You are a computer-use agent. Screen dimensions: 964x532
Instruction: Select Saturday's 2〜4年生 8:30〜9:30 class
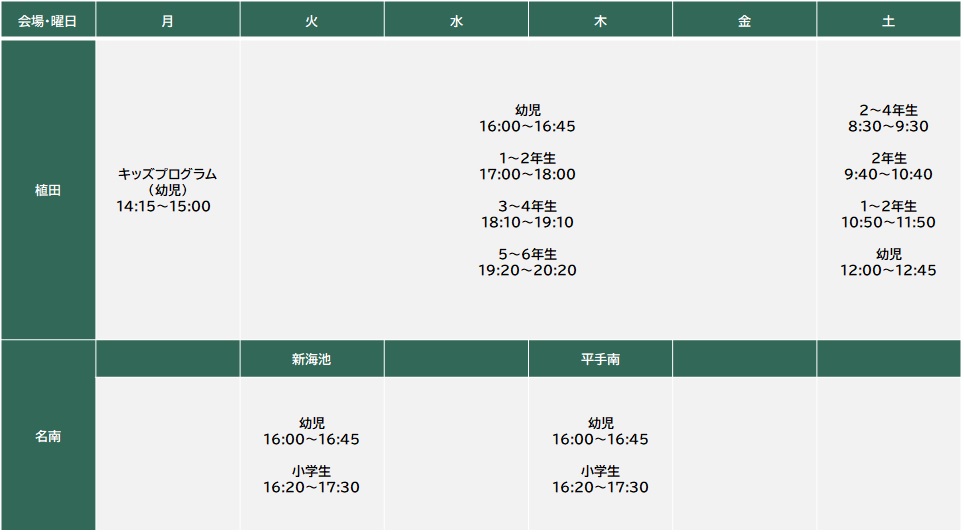[888, 118]
